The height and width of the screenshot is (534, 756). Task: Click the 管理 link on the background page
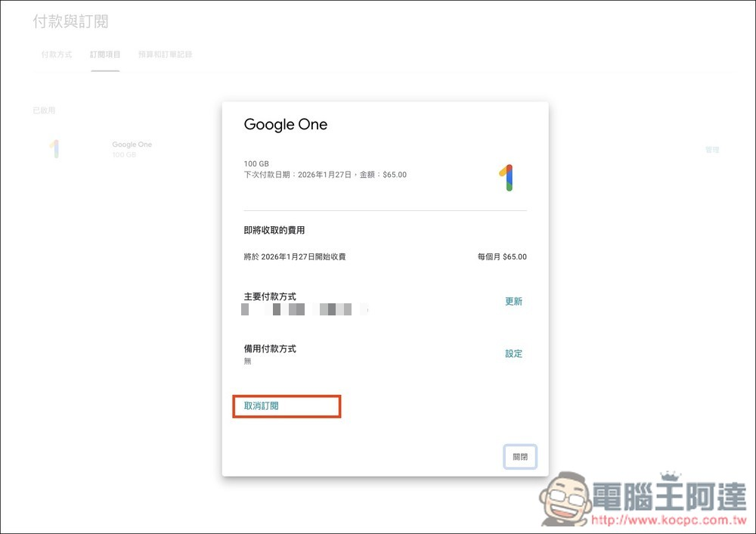point(712,150)
